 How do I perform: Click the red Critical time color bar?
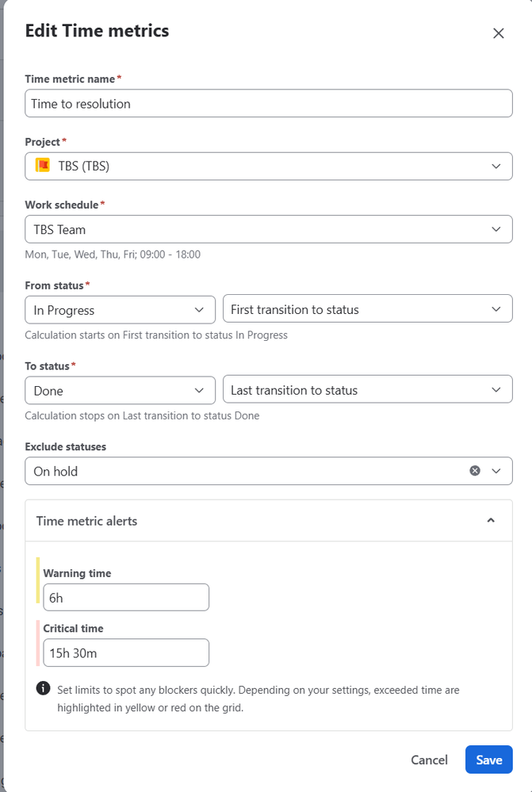click(38, 643)
